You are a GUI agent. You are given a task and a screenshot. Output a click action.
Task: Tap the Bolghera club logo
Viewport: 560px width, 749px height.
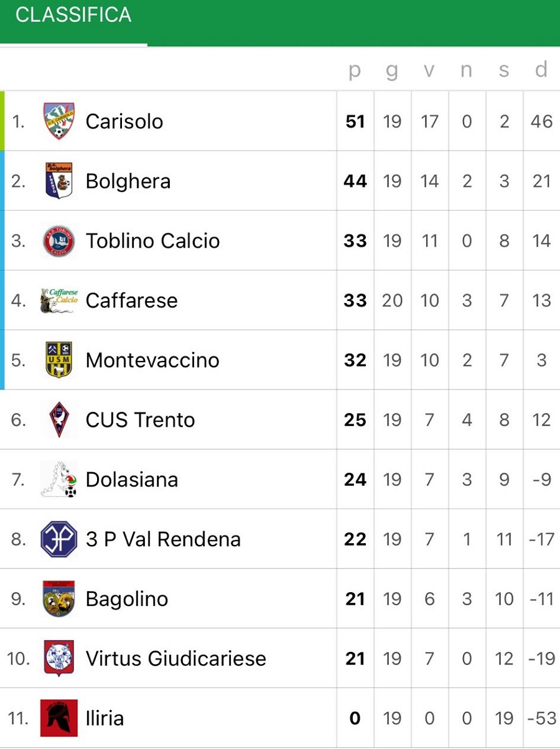pos(59,180)
